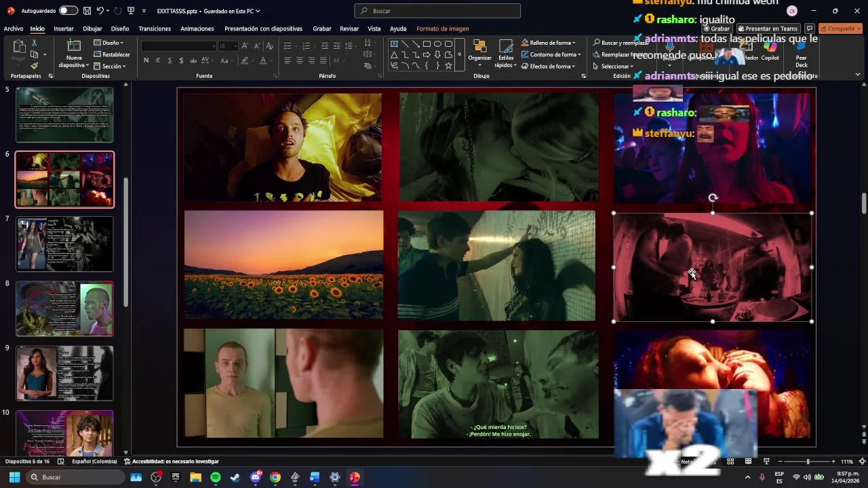Switch to the Transiciones tab
Viewport: 868px width, 488px height.
coord(155,28)
